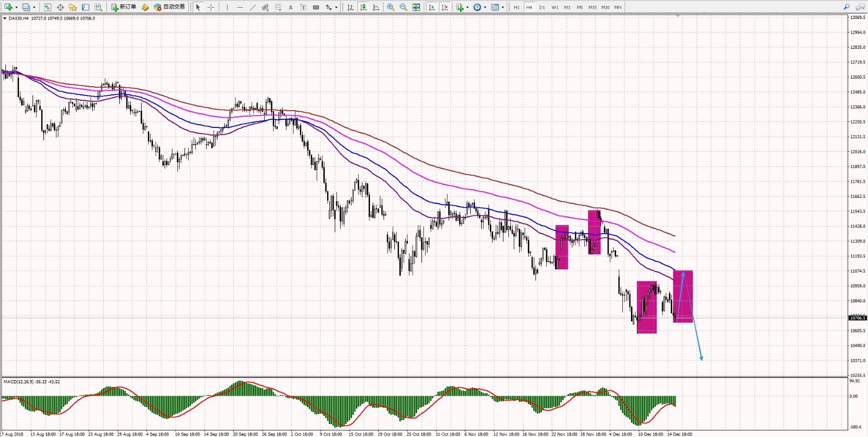Zoom in on the chart

(391, 7)
